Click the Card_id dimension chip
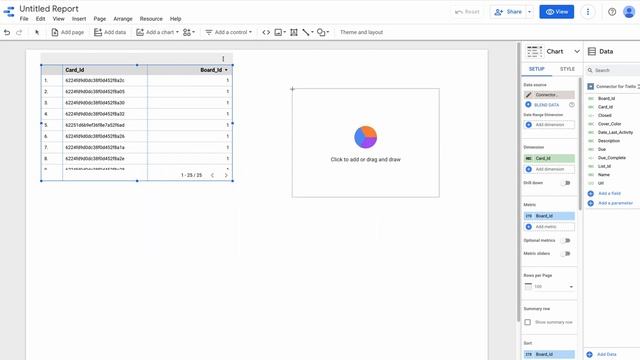 549,158
